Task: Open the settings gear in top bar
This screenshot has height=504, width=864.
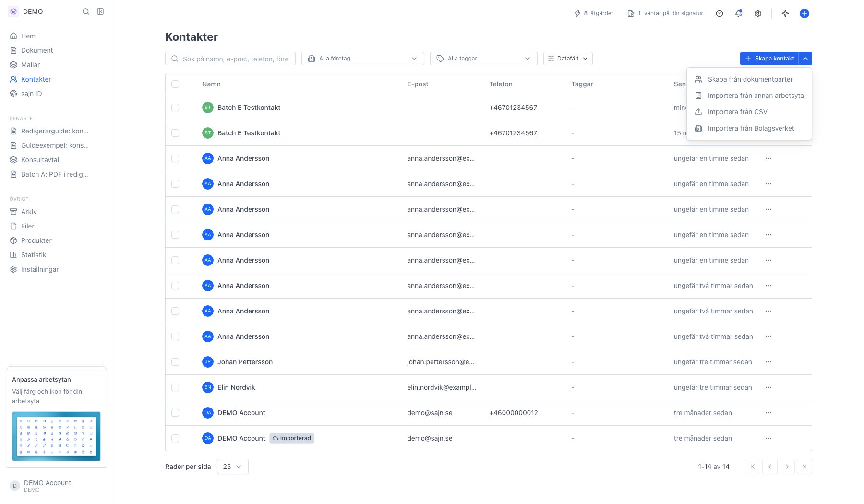Action: 758,13
